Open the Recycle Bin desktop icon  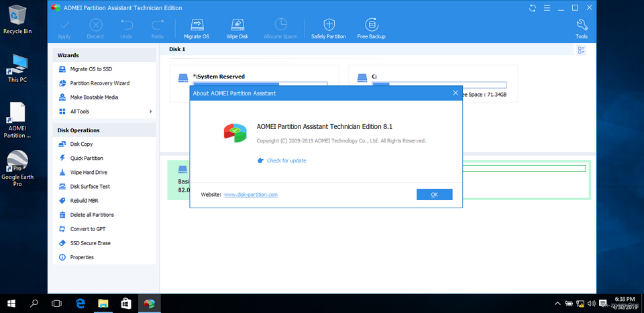17,19
